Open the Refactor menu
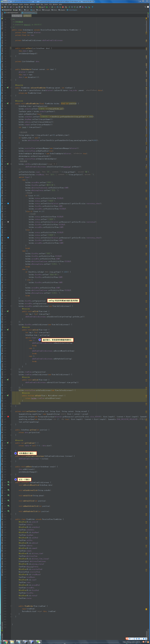 (33, 4)
